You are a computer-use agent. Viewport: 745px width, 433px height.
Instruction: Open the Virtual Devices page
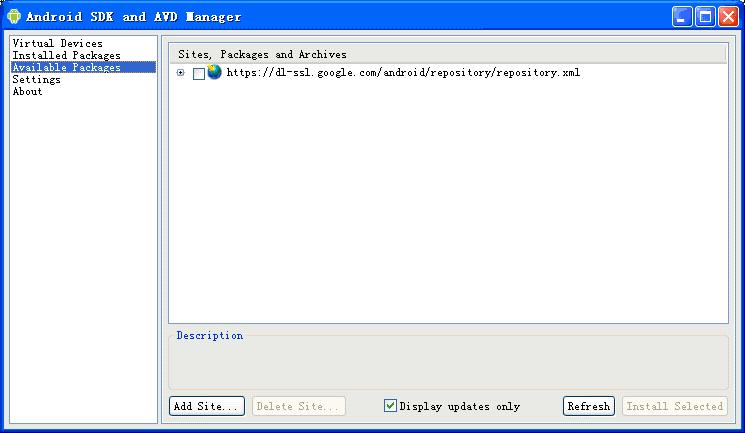point(57,43)
